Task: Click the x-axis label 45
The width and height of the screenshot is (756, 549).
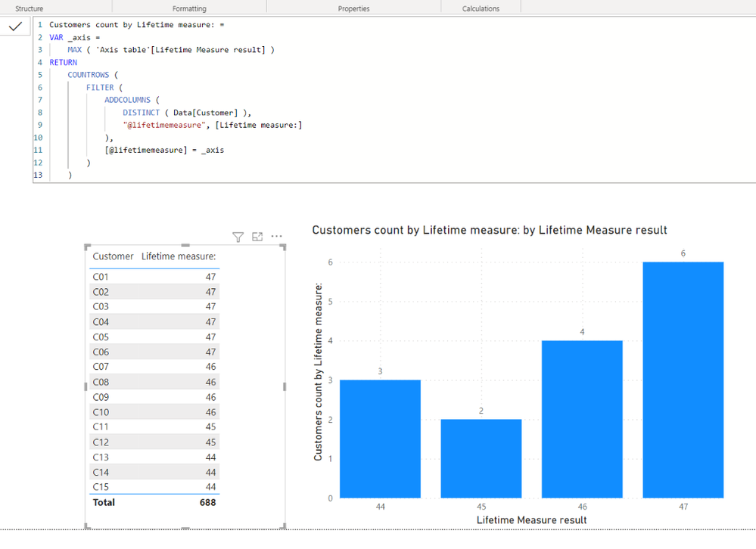Action: click(481, 507)
